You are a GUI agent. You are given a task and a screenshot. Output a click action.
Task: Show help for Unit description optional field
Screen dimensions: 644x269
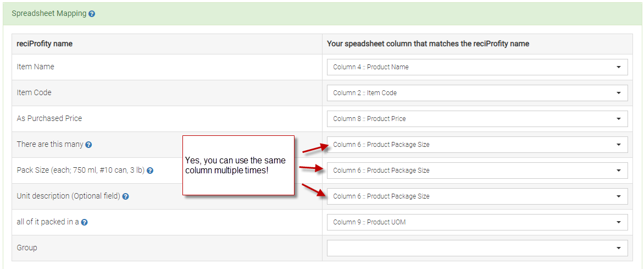pos(125,196)
